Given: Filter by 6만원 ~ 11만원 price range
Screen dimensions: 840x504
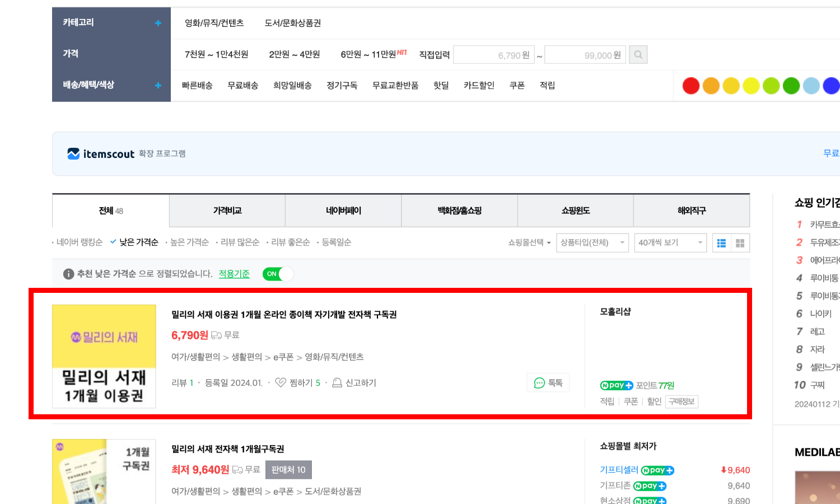Looking at the screenshot, I should (x=368, y=54).
